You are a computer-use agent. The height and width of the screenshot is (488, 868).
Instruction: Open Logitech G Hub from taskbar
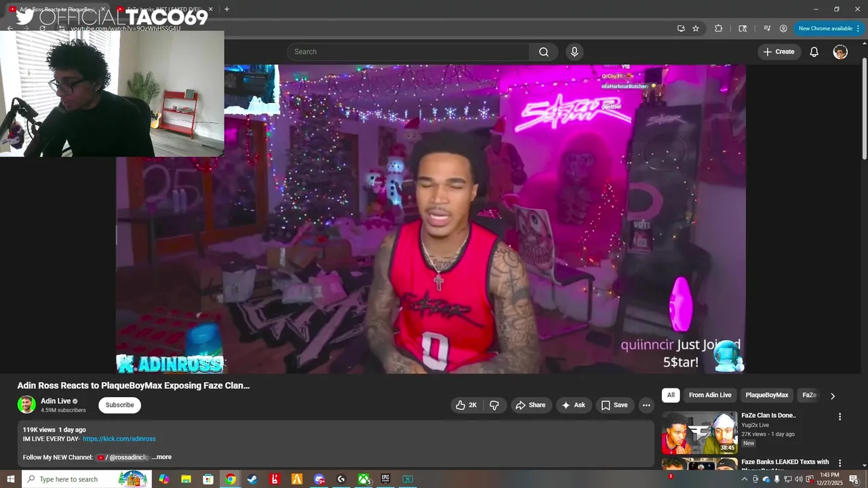pos(341,479)
